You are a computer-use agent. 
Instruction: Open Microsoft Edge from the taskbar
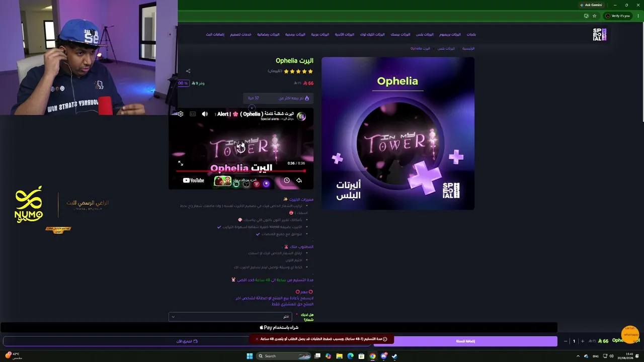tap(351, 356)
